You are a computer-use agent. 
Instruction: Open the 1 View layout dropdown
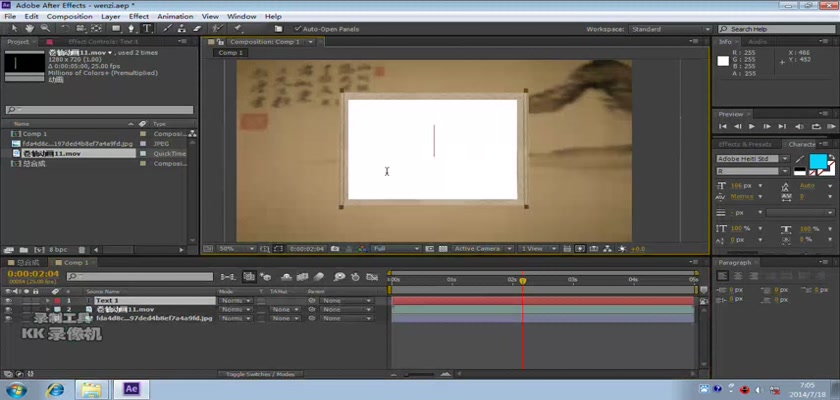click(538, 249)
